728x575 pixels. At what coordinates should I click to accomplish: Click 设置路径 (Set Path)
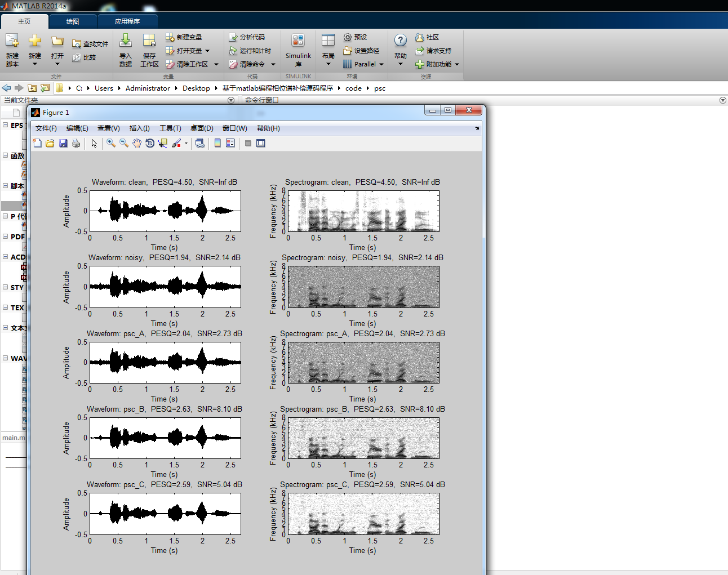[361, 50]
